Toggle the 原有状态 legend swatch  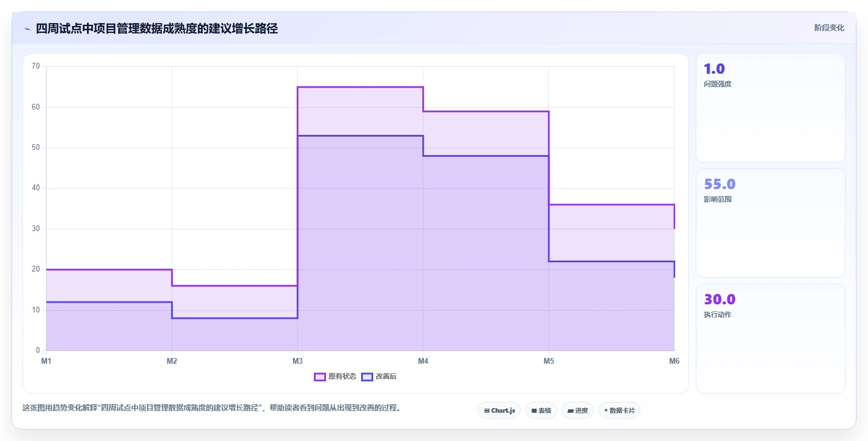point(320,377)
